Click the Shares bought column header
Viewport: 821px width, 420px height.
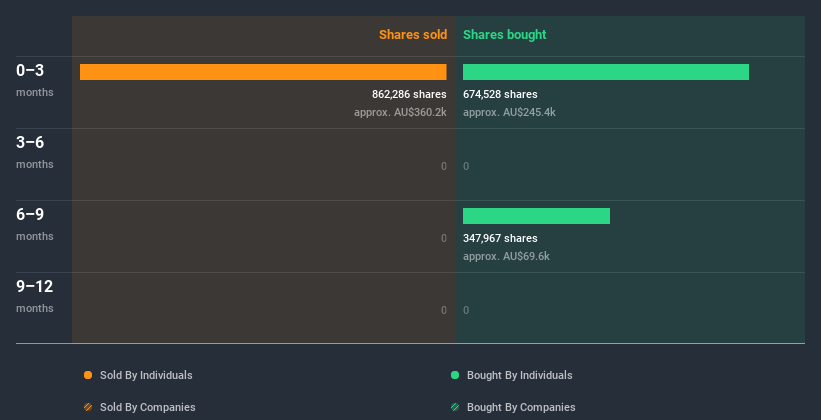point(504,35)
